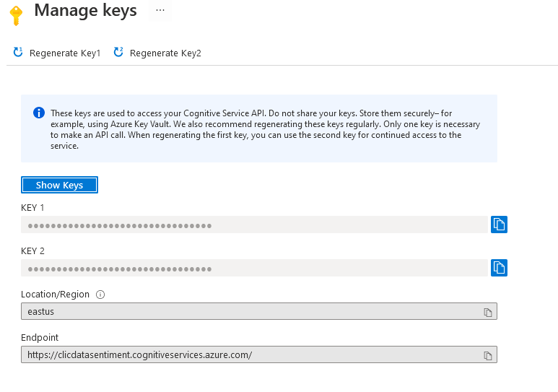The image size is (558, 392).
Task: Copy KEY 2 to clipboard
Action: point(499,268)
